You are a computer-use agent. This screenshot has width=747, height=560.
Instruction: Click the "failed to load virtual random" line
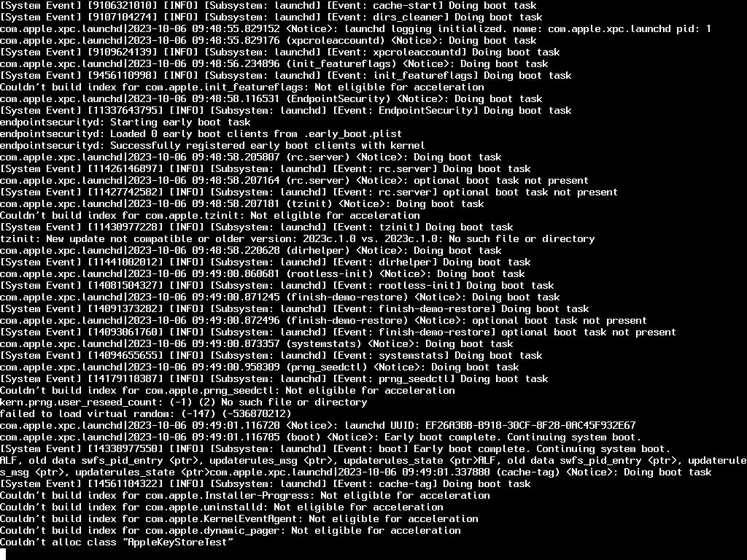pyautogui.click(x=145, y=414)
